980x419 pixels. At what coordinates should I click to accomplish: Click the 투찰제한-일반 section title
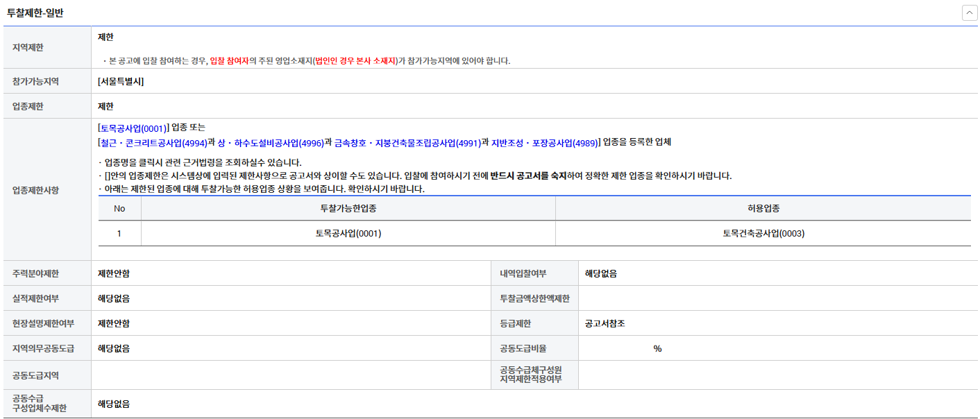click(35, 13)
